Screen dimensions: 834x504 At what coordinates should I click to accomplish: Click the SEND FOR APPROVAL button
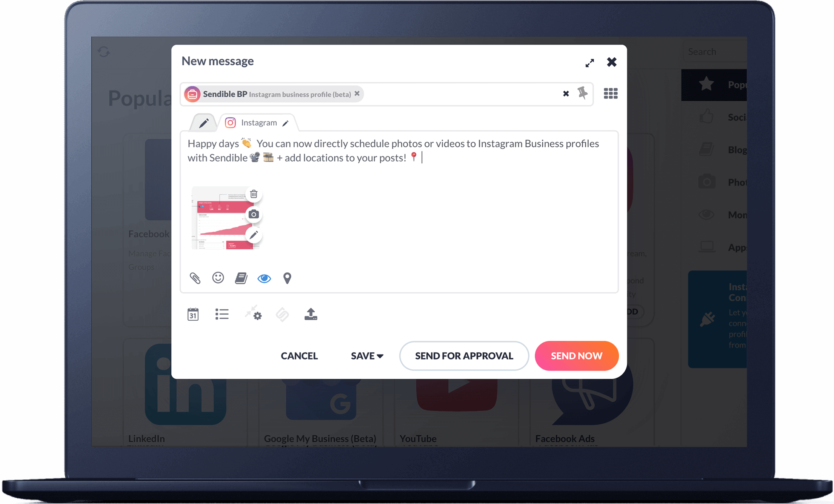click(464, 356)
